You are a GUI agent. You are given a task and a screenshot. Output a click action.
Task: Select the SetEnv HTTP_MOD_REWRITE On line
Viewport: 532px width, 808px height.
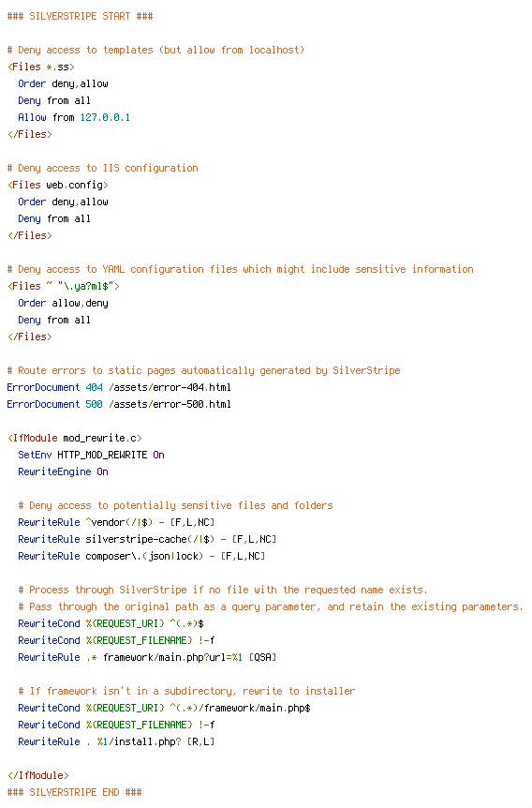point(91,455)
